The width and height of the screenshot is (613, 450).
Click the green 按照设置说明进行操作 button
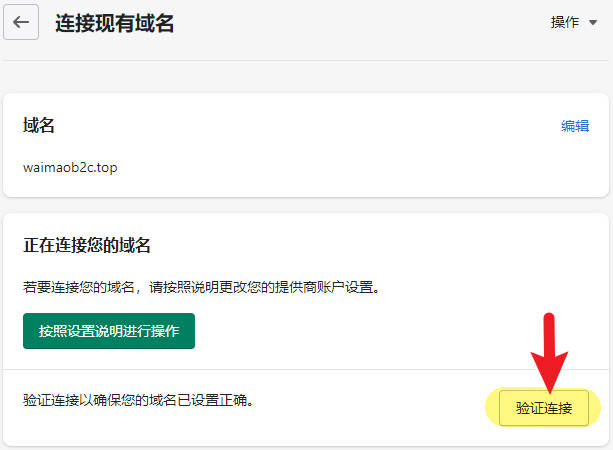(x=109, y=331)
